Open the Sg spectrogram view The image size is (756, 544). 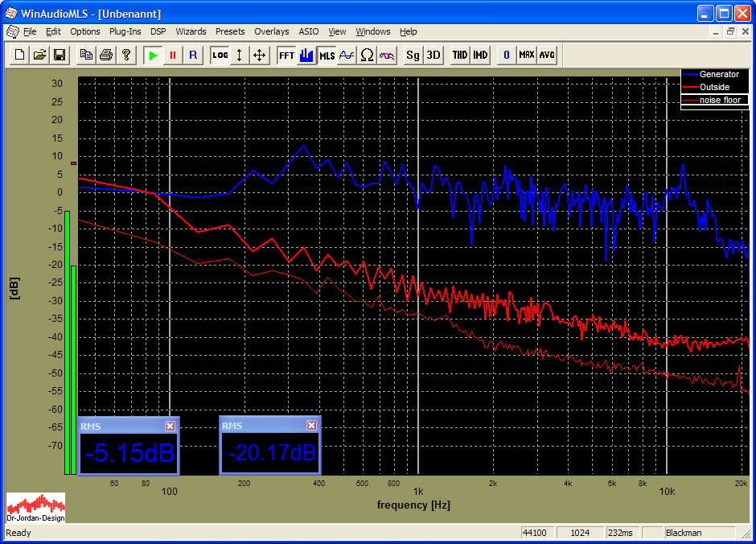pos(413,55)
